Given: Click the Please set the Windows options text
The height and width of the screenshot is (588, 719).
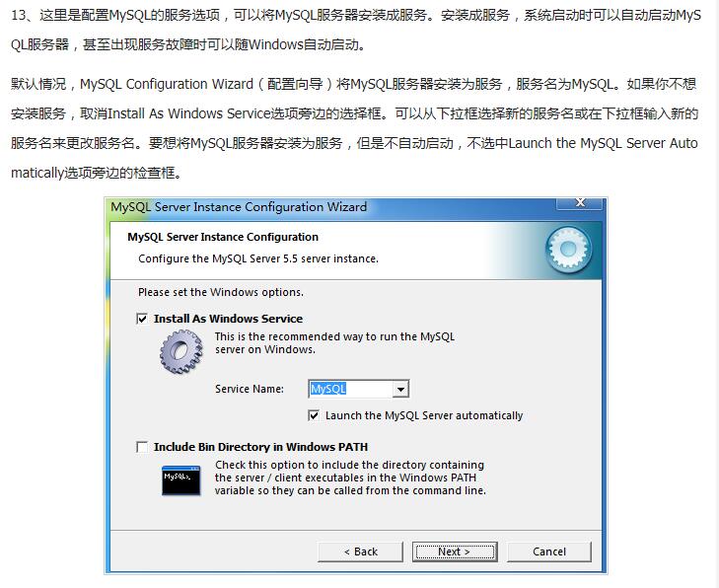Looking at the screenshot, I should (221, 292).
